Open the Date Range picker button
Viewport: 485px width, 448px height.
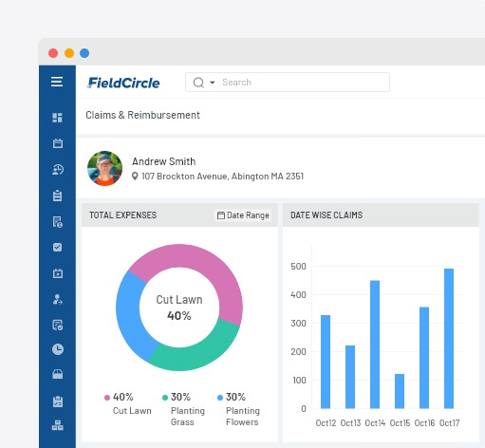point(243,215)
